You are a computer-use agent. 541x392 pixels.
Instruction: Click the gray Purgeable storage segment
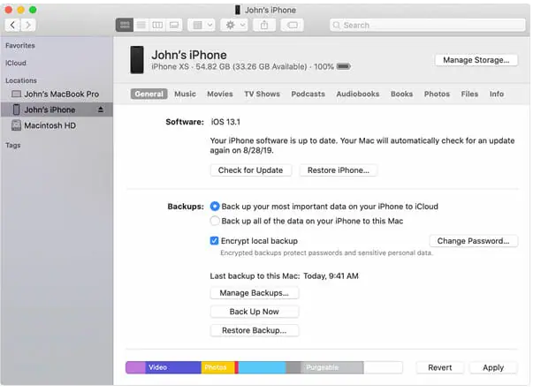tap(331, 367)
